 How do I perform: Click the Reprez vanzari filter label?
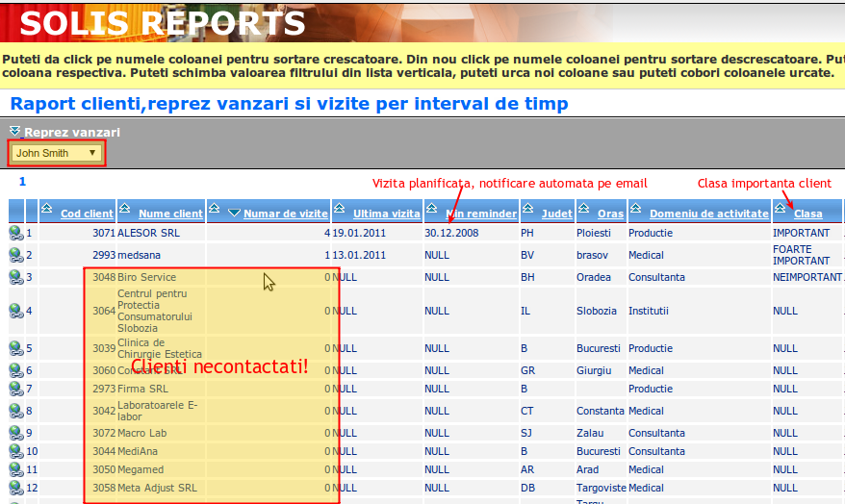point(71,133)
